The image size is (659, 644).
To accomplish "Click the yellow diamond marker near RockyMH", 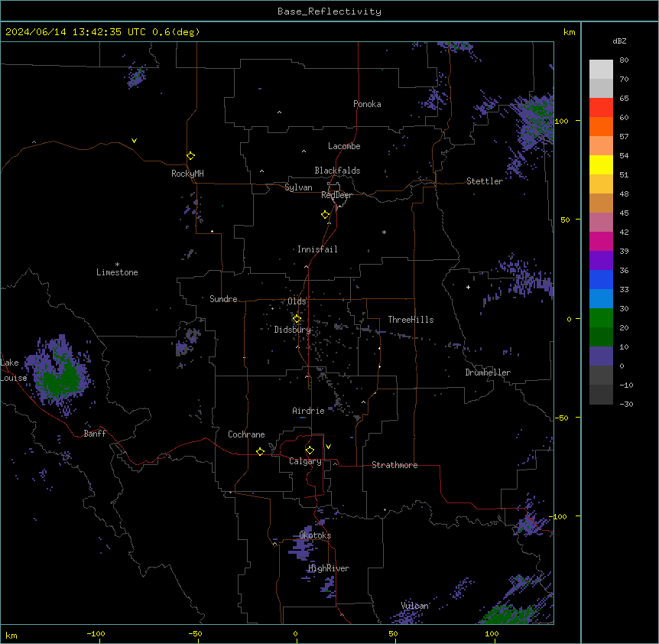I will pyautogui.click(x=190, y=156).
